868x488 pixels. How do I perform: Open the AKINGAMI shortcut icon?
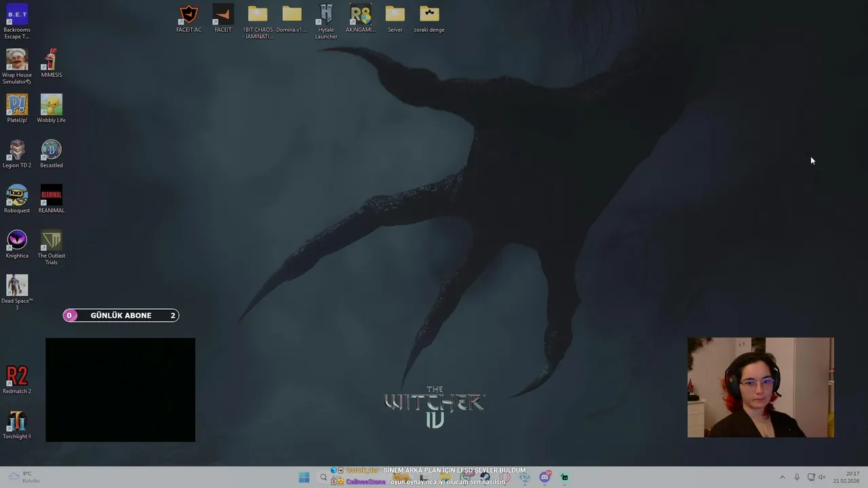(x=360, y=18)
